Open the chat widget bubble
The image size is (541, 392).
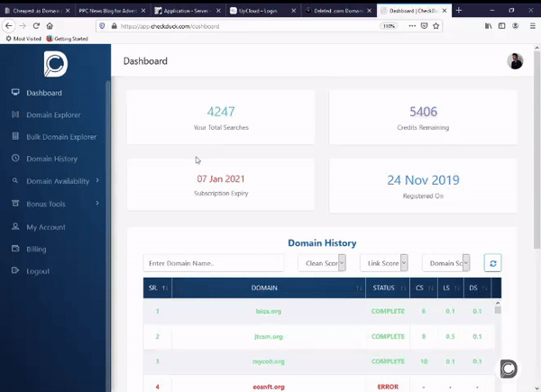click(x=509, y=369)
